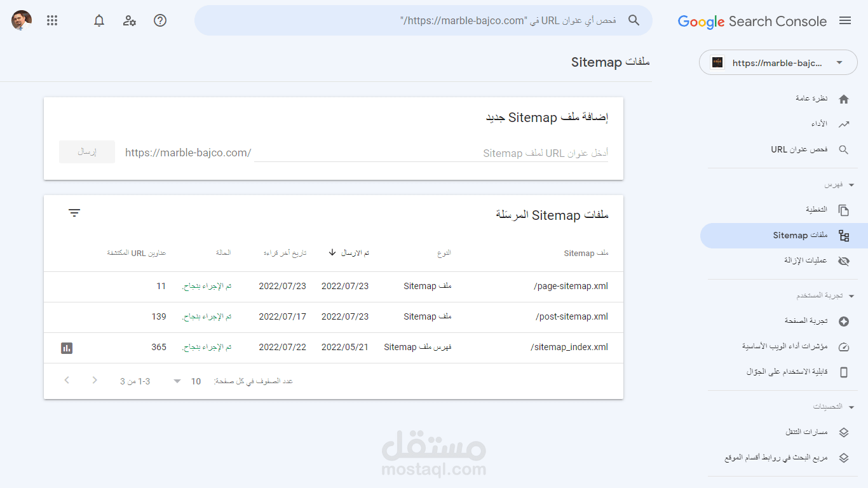Click discovered URLs value 365

click(x=159, y=347)
